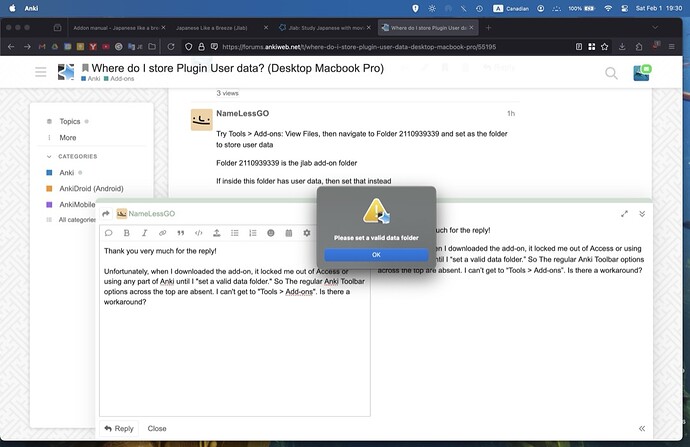Switch to the Addon manual browser tab
690x447 pixels.
pyautogui.click(x=115, y=28)
